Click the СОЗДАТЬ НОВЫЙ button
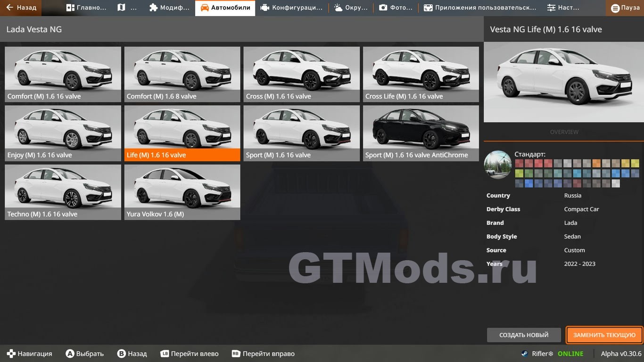 tap(524, 335)
